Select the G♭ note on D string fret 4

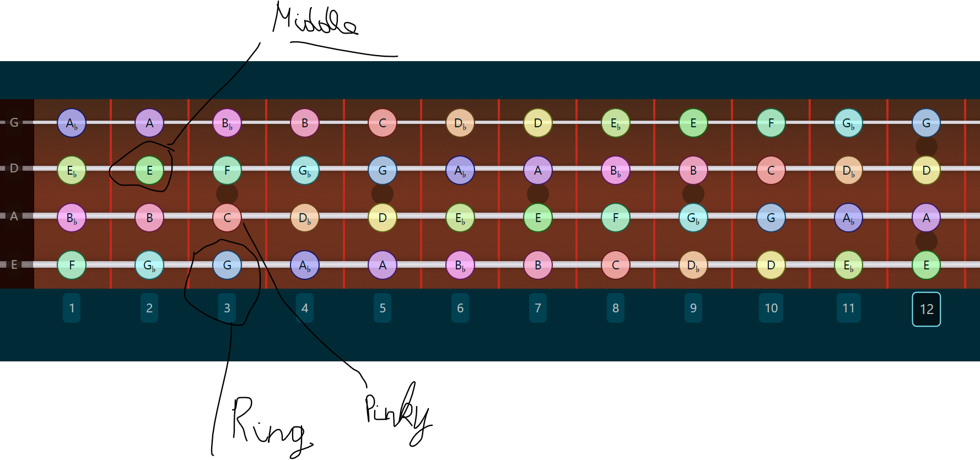305,170
